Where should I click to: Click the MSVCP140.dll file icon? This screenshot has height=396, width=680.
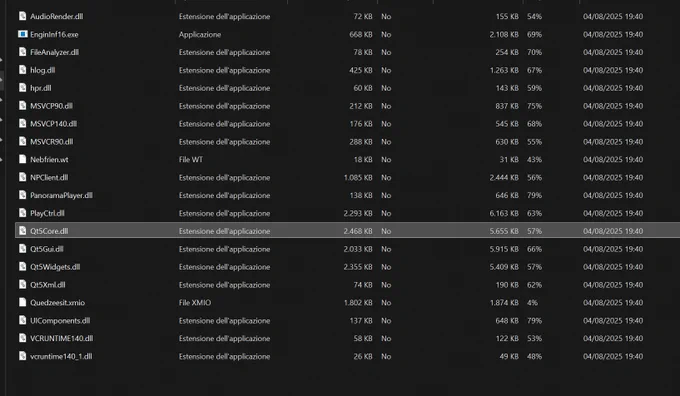click(x=23, y=124)
